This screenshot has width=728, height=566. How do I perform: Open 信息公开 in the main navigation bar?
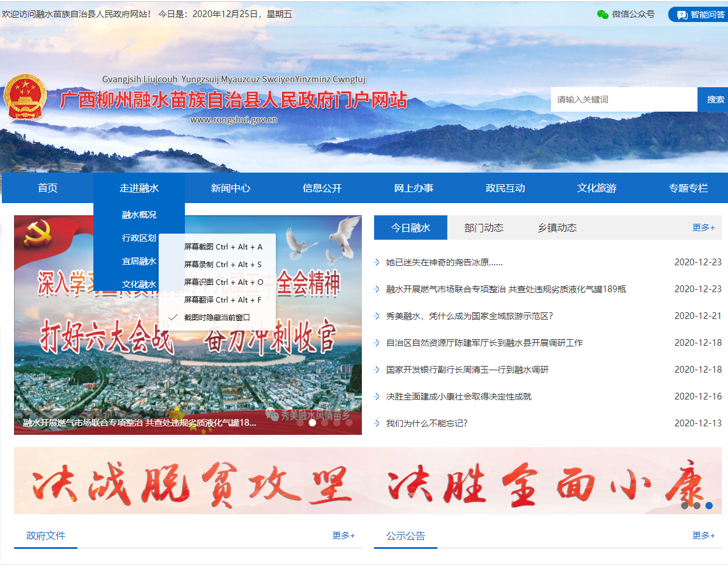[x=322, y=188]
